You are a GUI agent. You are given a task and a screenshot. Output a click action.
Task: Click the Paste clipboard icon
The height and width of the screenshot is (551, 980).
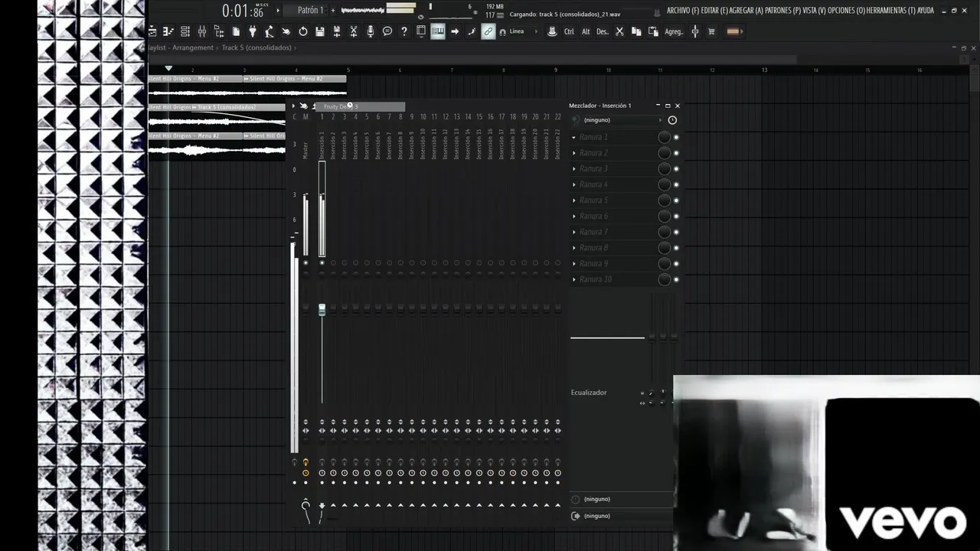[x=653, y=31]
